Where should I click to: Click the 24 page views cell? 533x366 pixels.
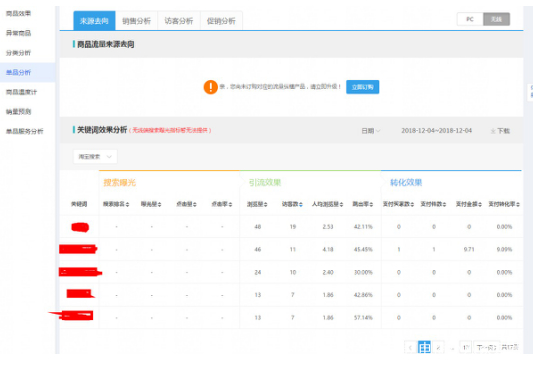tap(258, 272)
